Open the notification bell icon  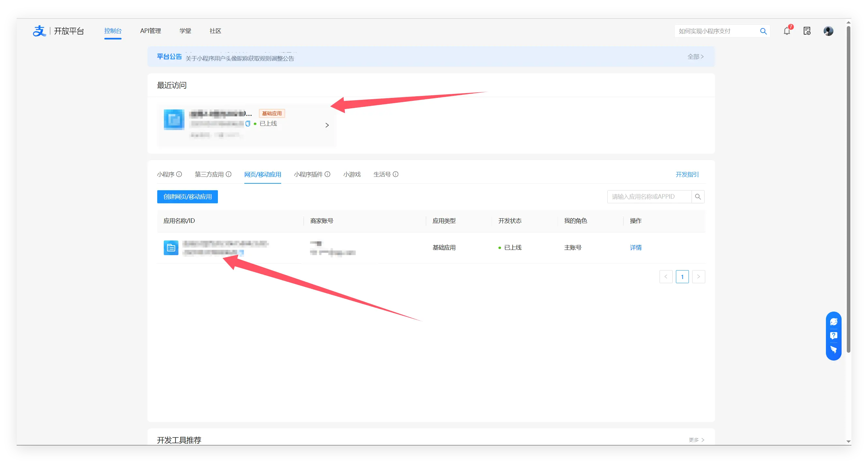point(786,31)
